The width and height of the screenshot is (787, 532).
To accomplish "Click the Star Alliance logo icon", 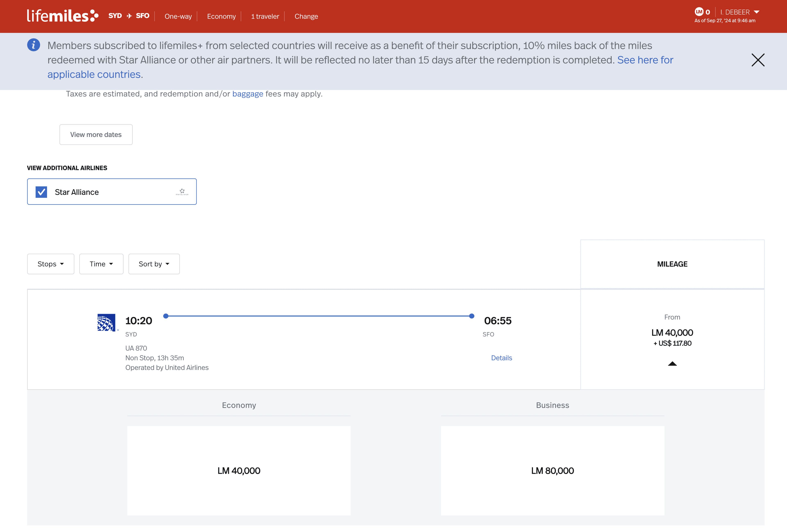I will pos(182,192).
